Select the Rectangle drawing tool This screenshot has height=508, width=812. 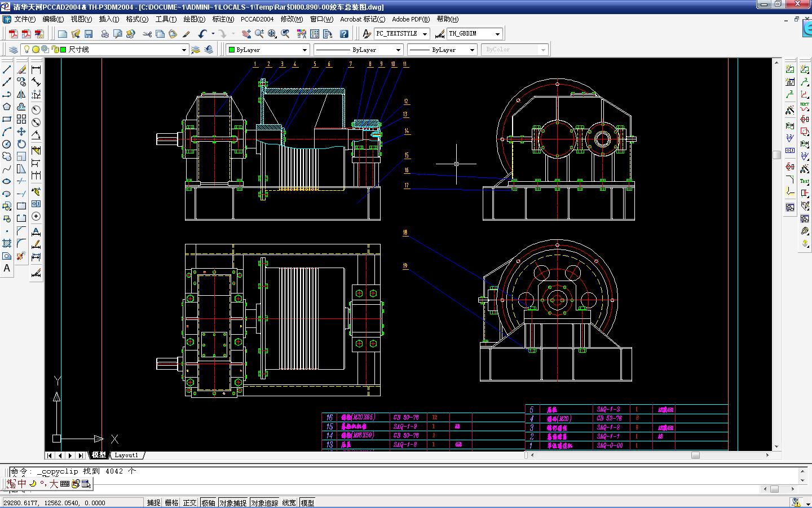click(x=7, y=119)
